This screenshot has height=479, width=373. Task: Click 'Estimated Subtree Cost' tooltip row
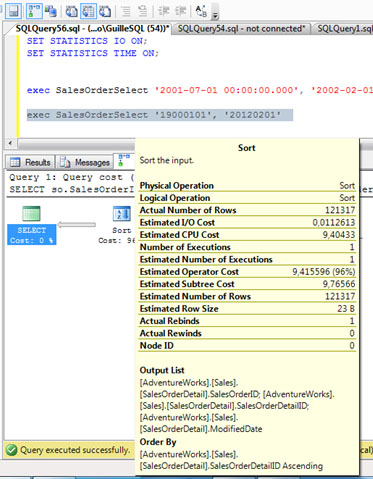[247, 284]
